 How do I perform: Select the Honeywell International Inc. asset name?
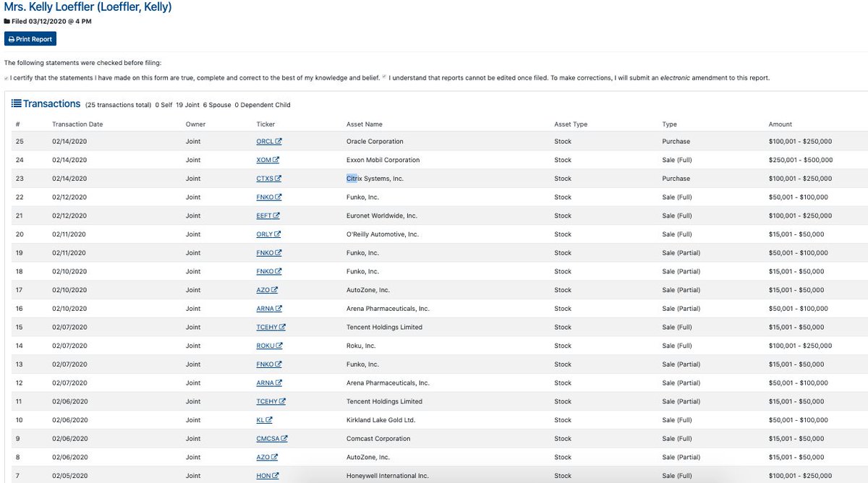click(x=388, y=476)
